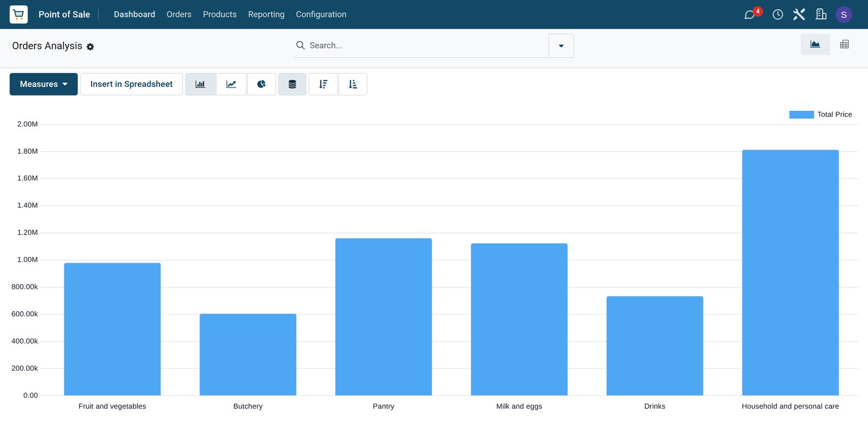Image resolution: width=868 pixels, height=422 pixels.
Task: Click the Milk and eggs bar
Action: (x=519, y=319)
